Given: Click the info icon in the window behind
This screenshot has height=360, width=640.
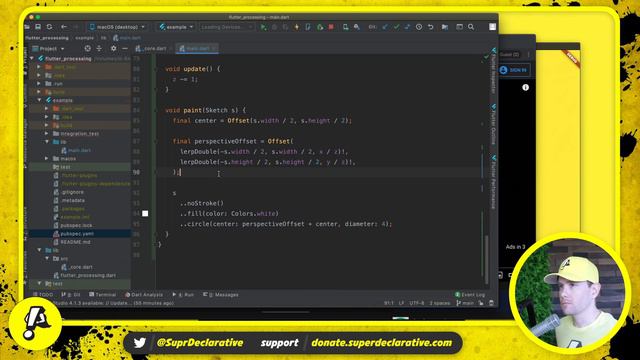Looking at the screenshot, I should pyautogui.click(x=525, y=87).
